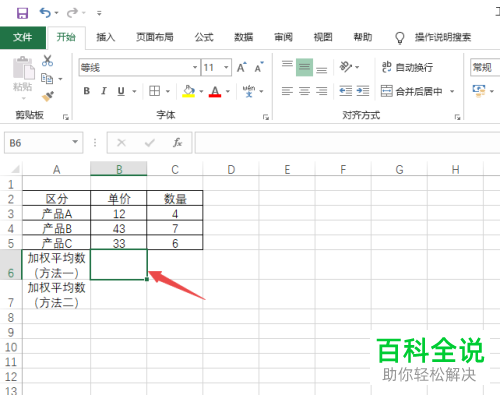Open the 对齐方式 alignment dialog launcher

(x=457, y=117)
